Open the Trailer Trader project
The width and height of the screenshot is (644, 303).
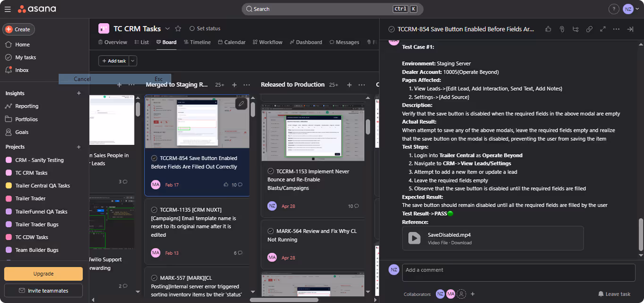30,198
